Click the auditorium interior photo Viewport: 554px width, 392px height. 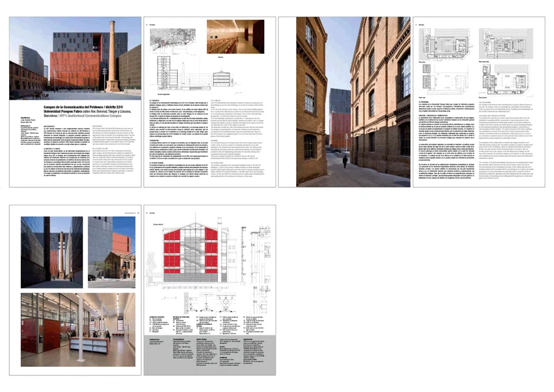tap(235, 37)
